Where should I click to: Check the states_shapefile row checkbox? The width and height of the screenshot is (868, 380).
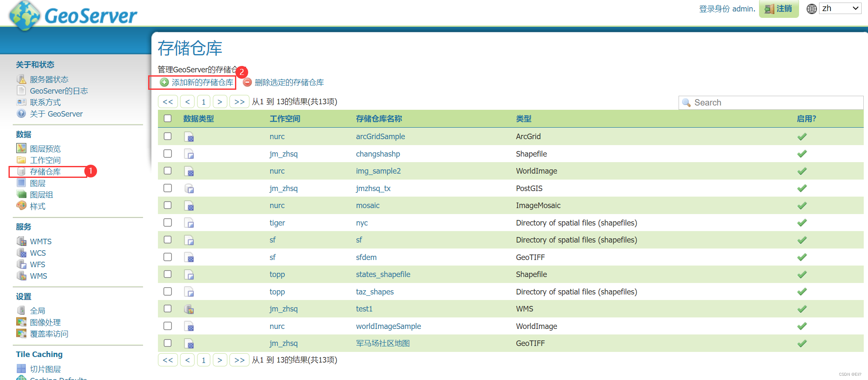(x=168, y=274)
